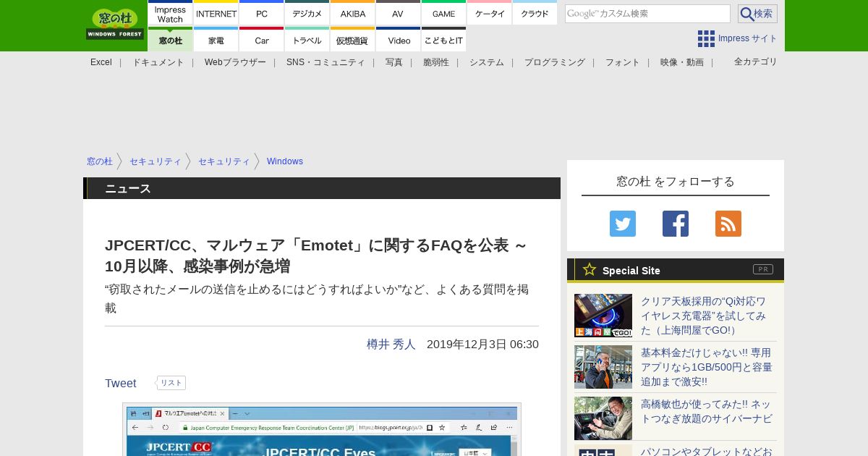Click the Special Site star icon
The image size is (868, 456).
[x=590, y=269]
